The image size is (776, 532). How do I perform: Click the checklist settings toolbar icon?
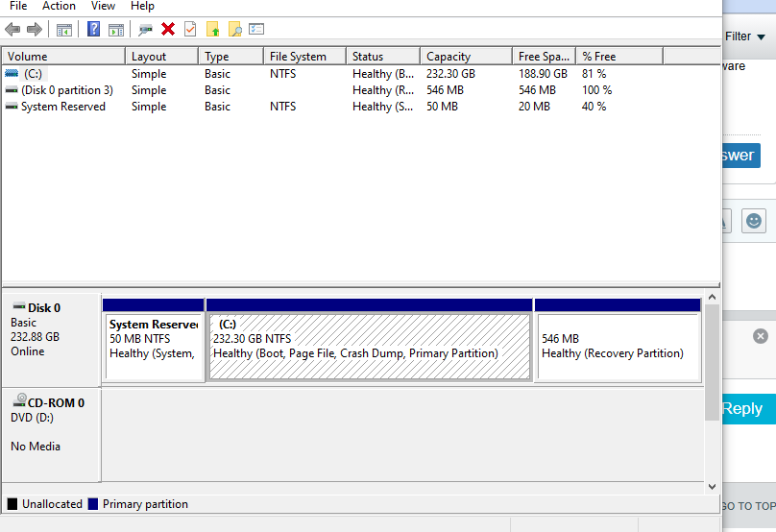pyautogui.click(x=256, y=29)
